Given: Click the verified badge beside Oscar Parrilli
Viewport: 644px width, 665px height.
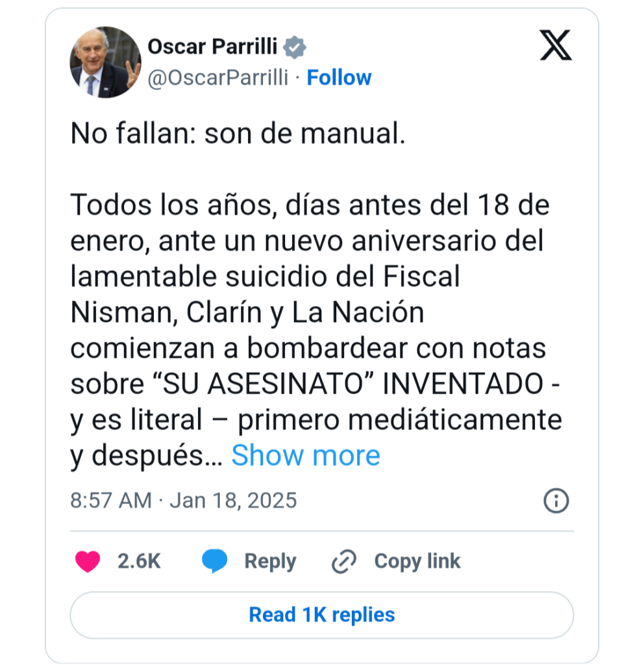Looking at the screenshot, I should [x=295, y=47].
